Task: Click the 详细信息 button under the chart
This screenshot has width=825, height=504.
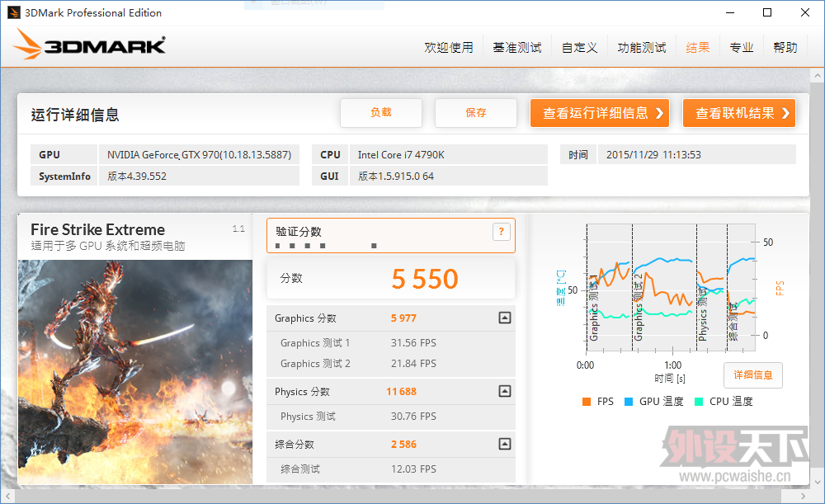Action: coord(753,375)
